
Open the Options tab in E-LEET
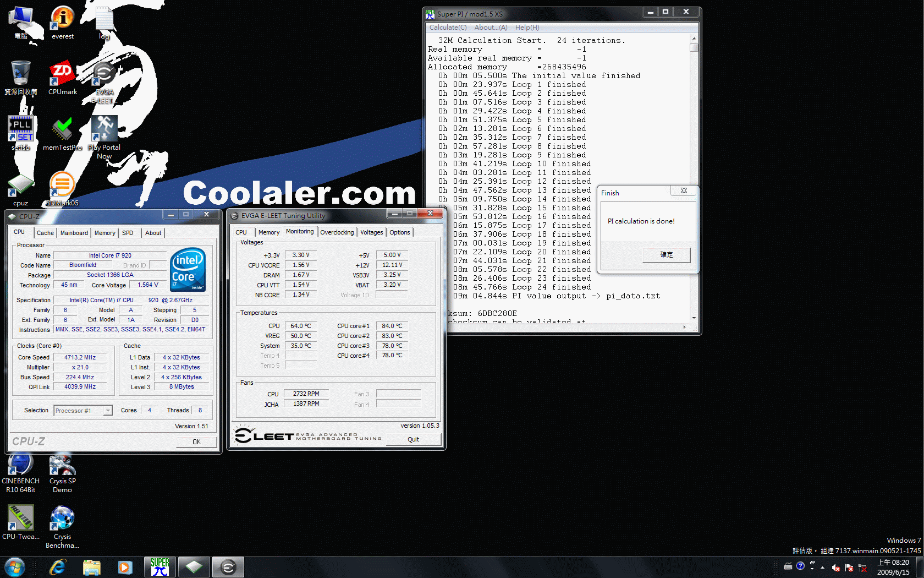point(400,232)
